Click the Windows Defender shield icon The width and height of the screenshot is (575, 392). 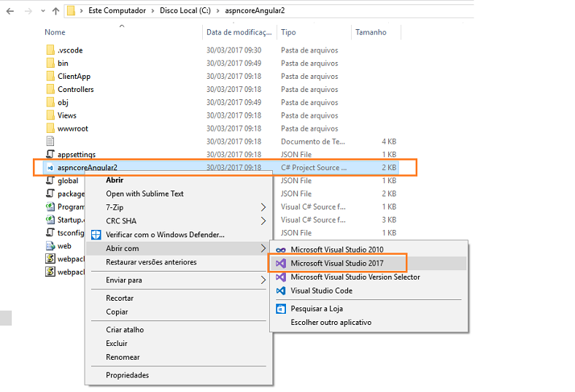click(x=96, y=234)
